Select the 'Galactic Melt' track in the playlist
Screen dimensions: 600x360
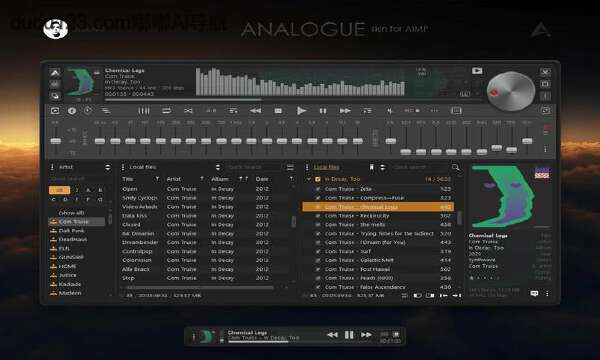(x=359, y=260)
